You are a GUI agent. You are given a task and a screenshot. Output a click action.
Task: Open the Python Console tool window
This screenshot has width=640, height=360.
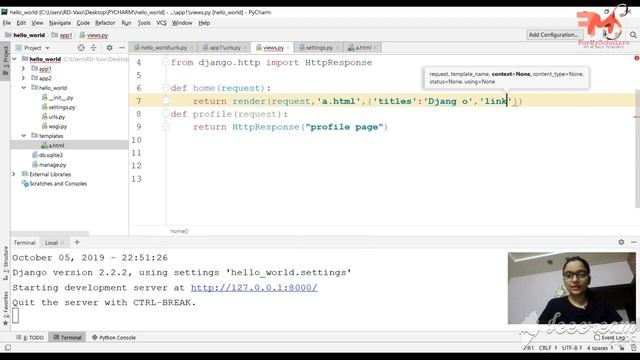(113, 338)
